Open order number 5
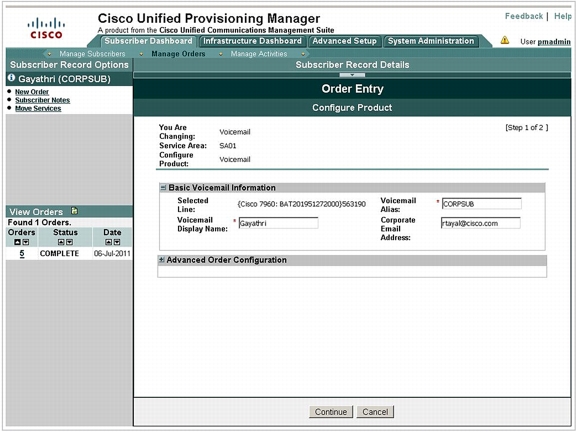 (22, 253)
